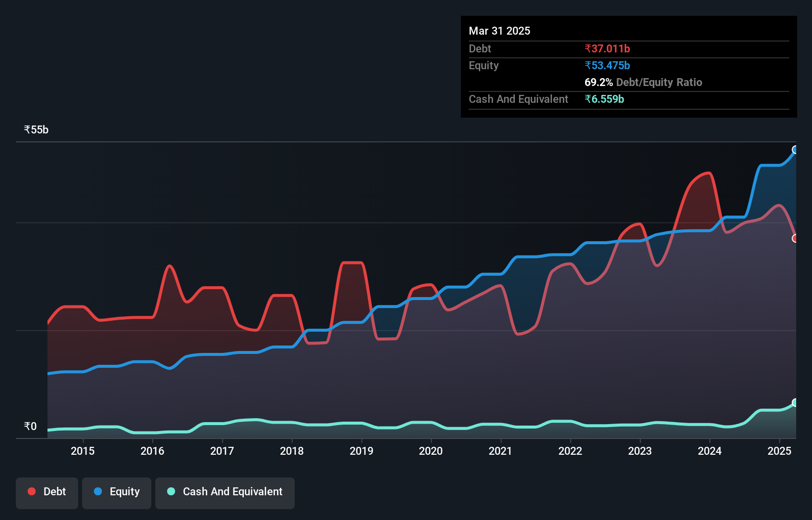This screenshot has height=520, width=812.
Task: Select the Equity legend label
Action: 124,491
